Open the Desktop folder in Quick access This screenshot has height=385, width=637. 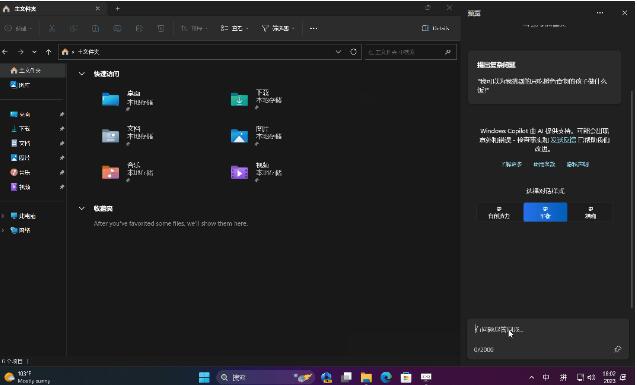point(110,99)
